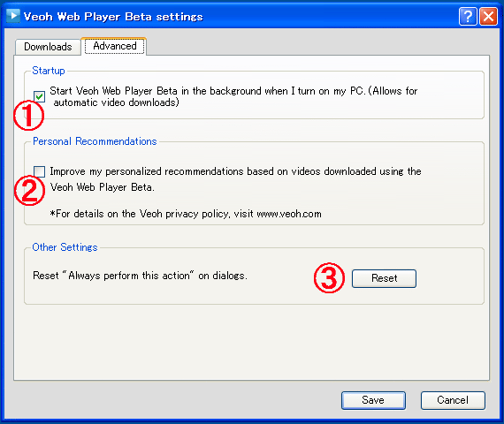Click the www.veoh.com privacy policy text
This screenshot has width=504, height=424.
(289, 214)
